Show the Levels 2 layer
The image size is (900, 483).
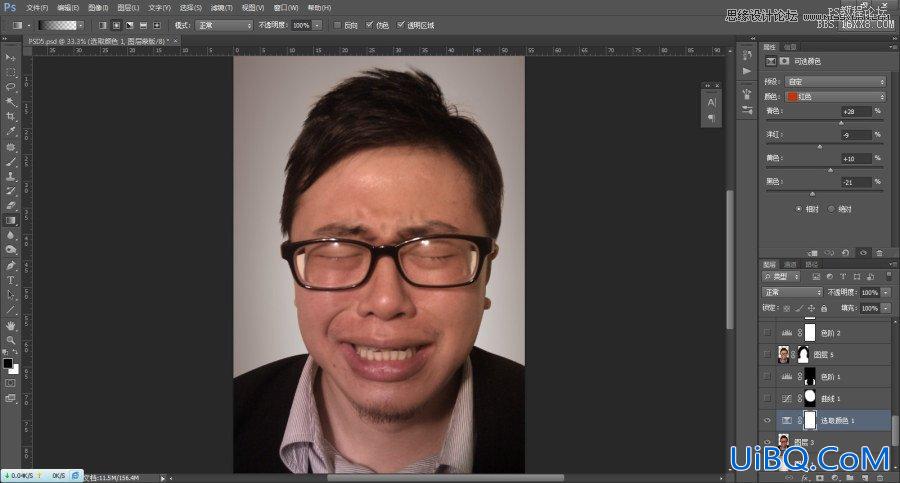(767, 333)
